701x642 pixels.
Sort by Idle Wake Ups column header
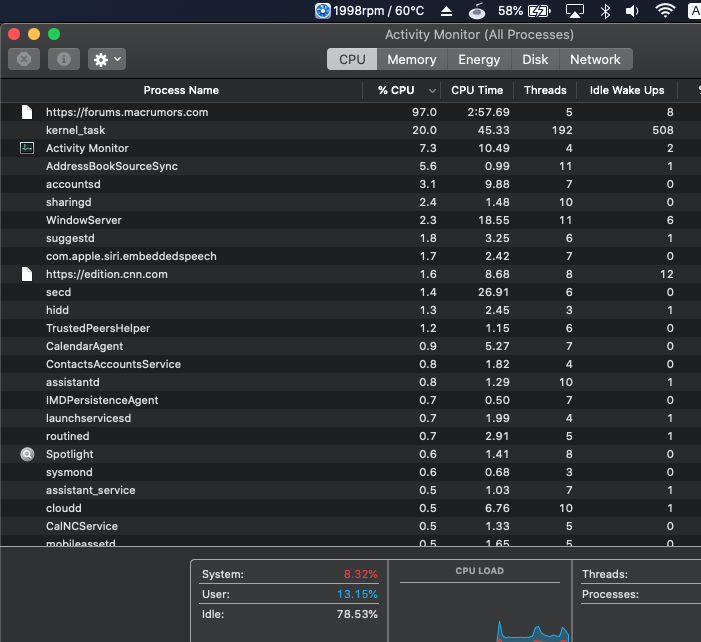click(x=627, y=90)
